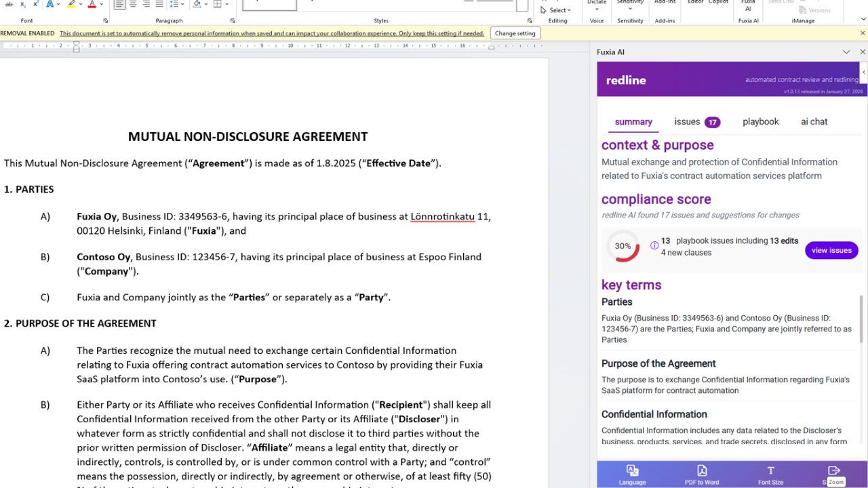Switch to the playbook tab
Screen dimensions: 868x488
(761, 122)
